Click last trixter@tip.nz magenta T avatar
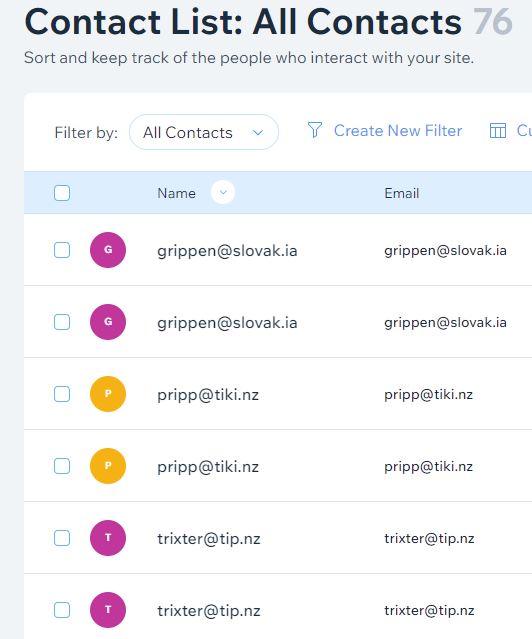The height and width of the screenshot is (639, 532). tap(108, 610)
